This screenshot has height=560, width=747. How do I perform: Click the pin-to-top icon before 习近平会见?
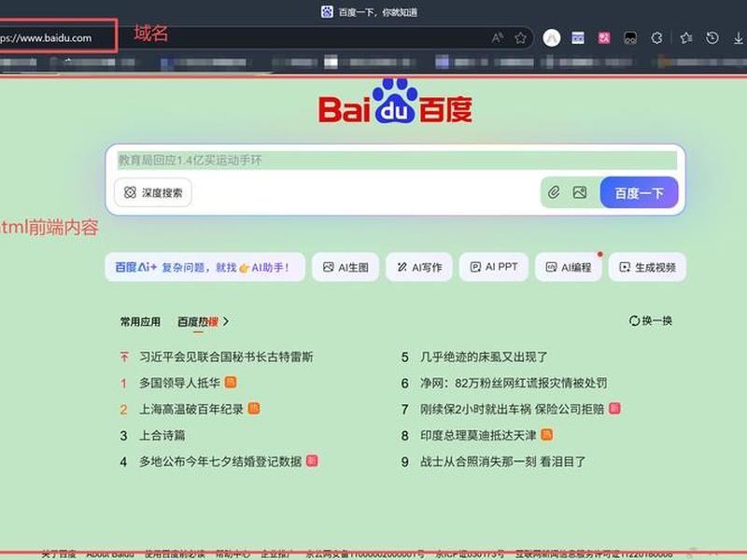point(124,357)
